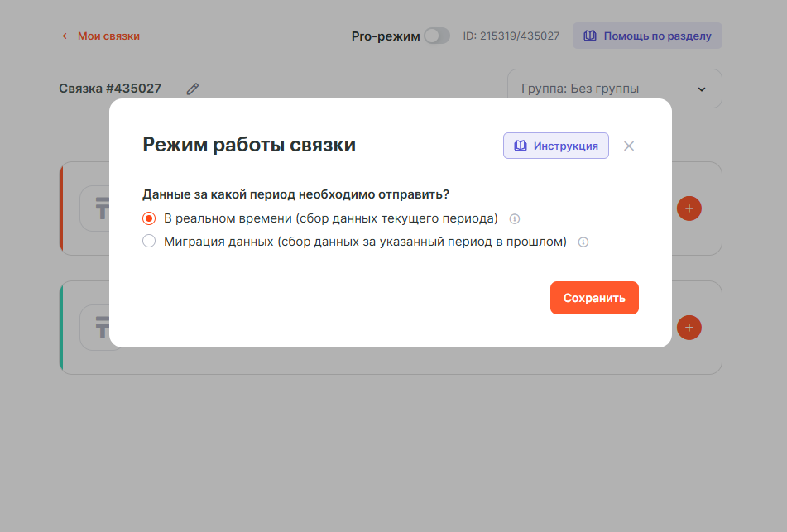This screenshot has width=787, height=532.
Task: Click the pencil icon to rename Связка #435027
Action: (x=193, y=89)
